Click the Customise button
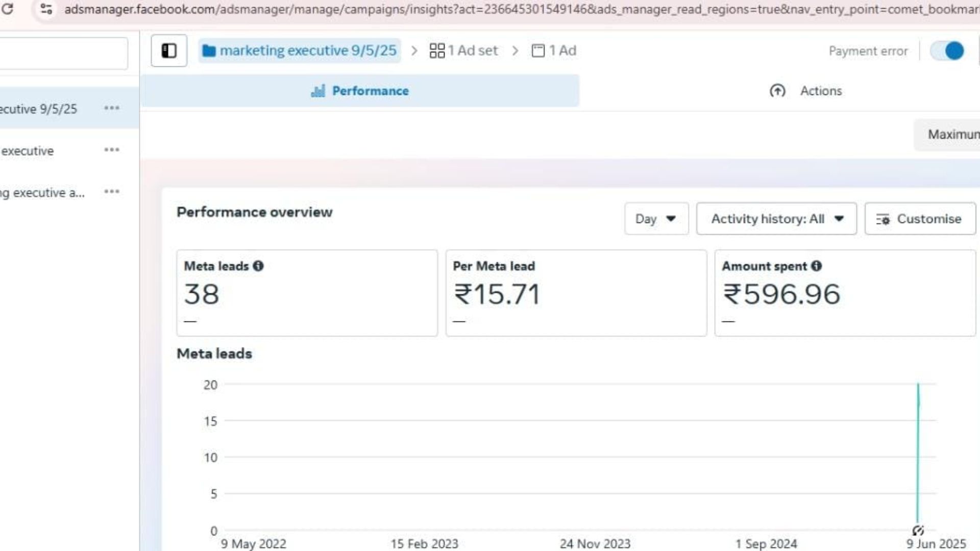Screen dimensions: 980x551 (920, 219)
